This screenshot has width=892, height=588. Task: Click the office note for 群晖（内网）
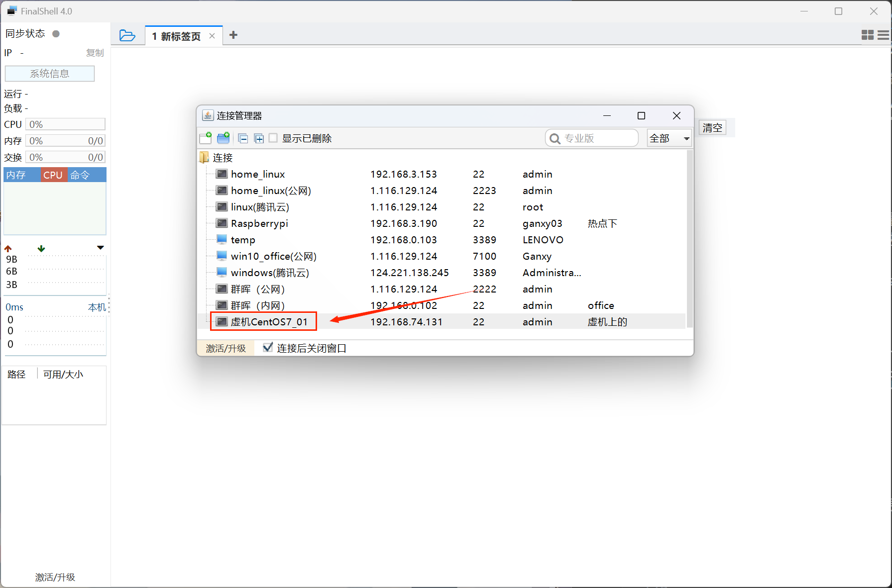pyautogui.click(x=601, y=305)
